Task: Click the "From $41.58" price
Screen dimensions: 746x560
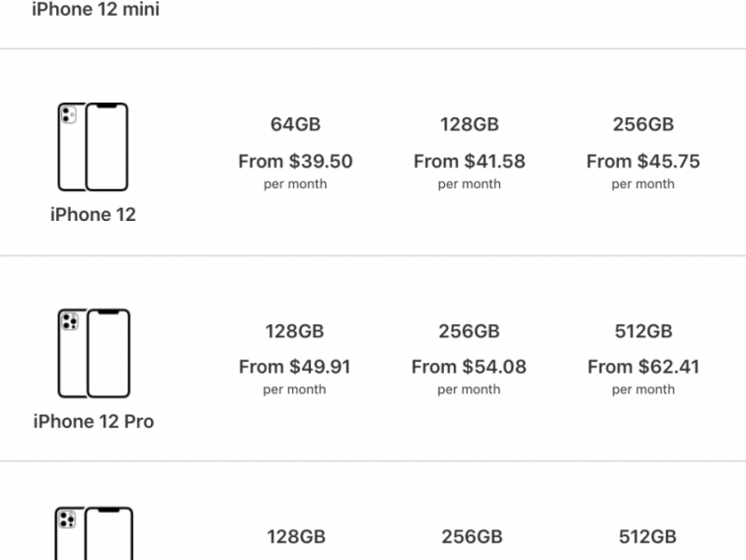Action: [469, 161]
